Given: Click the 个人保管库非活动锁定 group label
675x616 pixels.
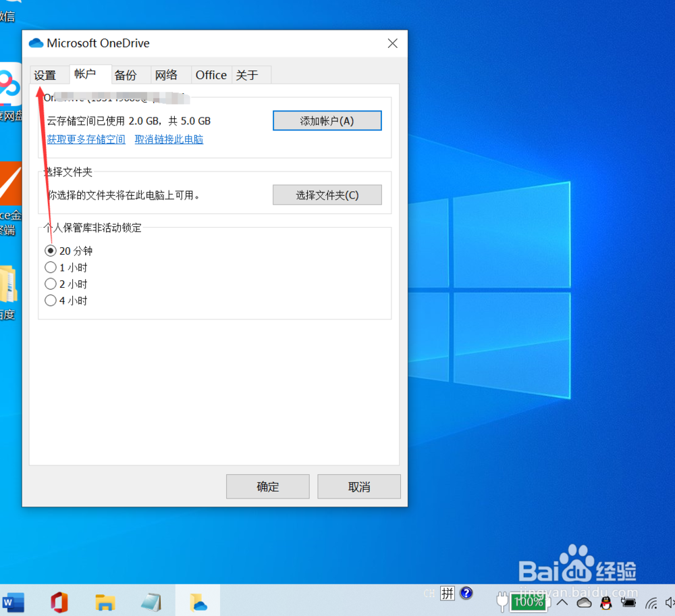Looking at the screenshot, I should [92, 228].
